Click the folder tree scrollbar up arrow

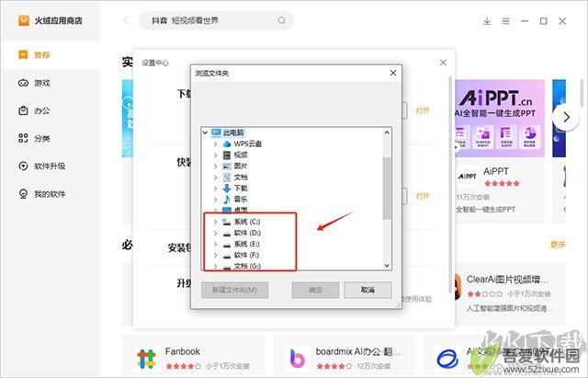387,132
